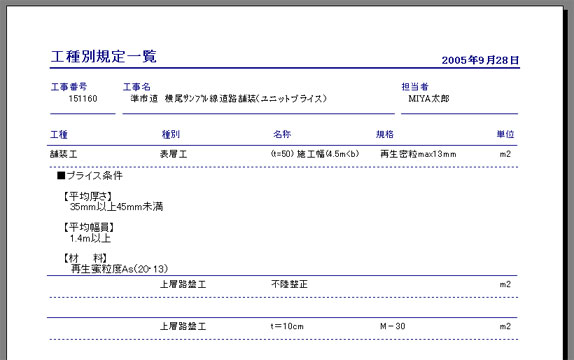Click the 名称 column header
Screen dimensions: 574x360
282,134
